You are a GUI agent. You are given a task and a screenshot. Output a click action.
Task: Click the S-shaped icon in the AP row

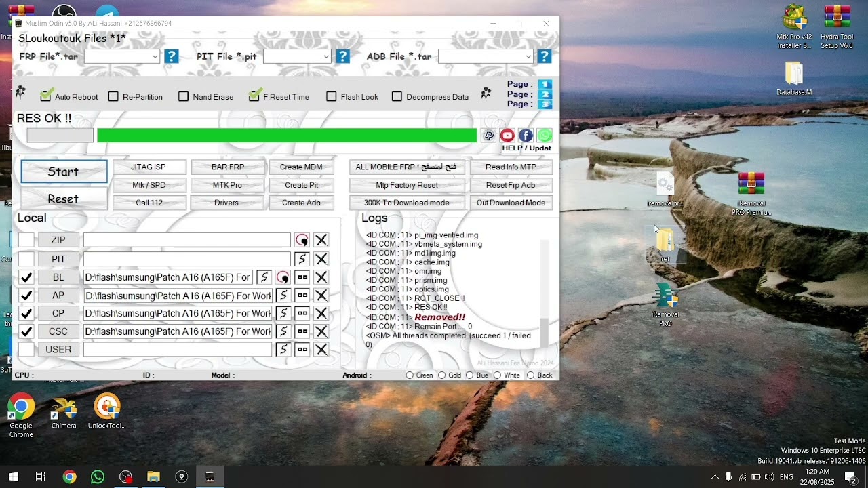pos(283,296)
